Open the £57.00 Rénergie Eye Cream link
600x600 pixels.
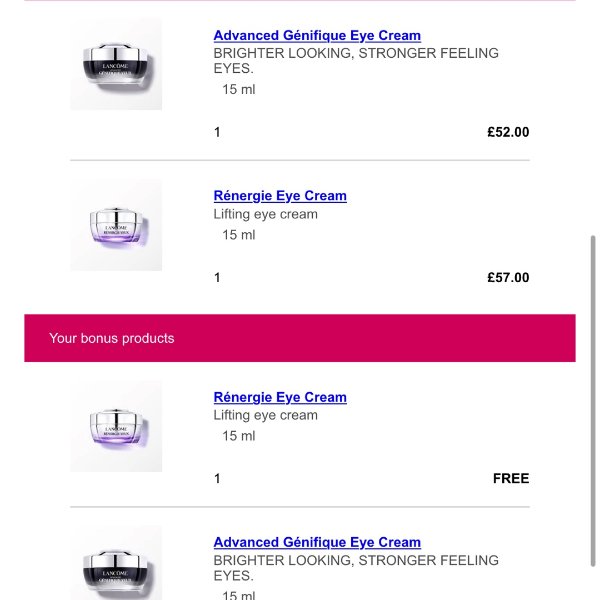280,196
